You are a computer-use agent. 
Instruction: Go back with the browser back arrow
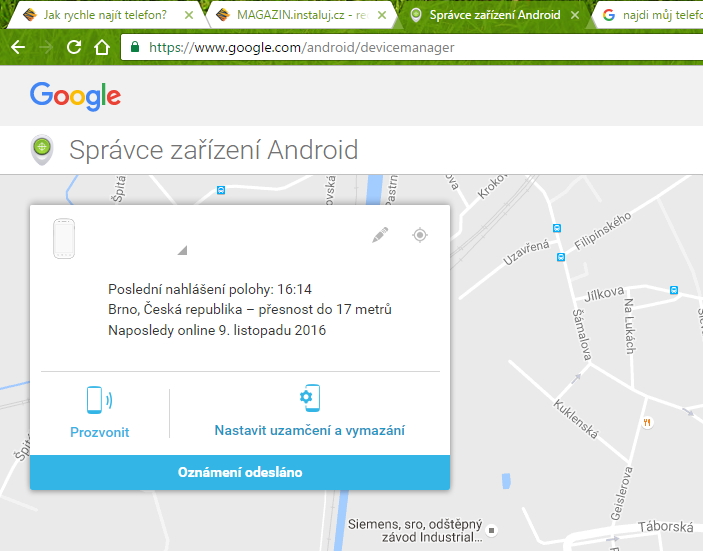click(18, 47)
